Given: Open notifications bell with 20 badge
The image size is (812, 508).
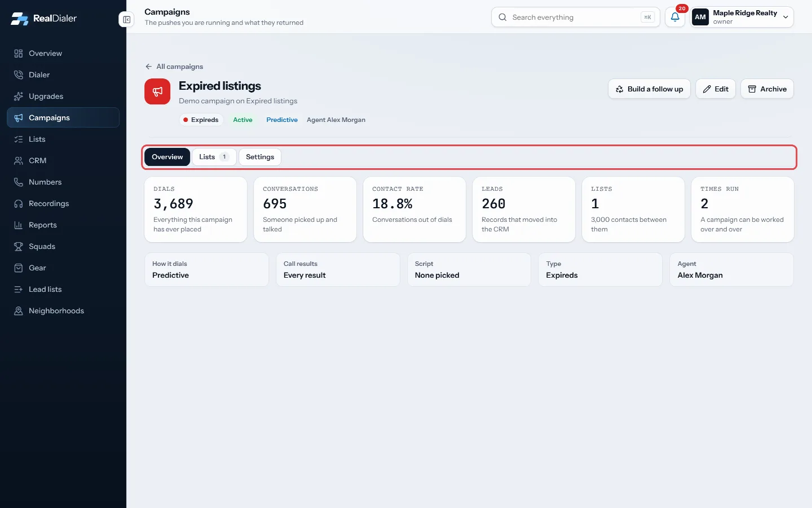Looking at the screenshot, I should [x=675, y=17].
